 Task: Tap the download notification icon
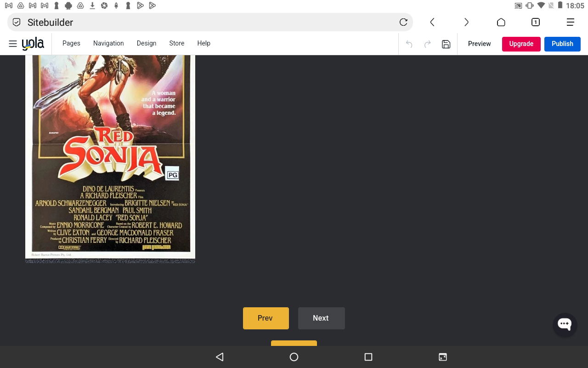pos(92,6)
